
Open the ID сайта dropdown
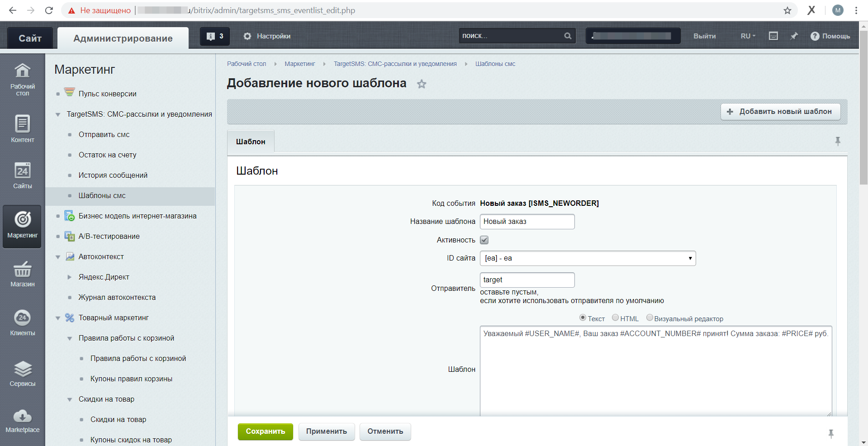588,258
